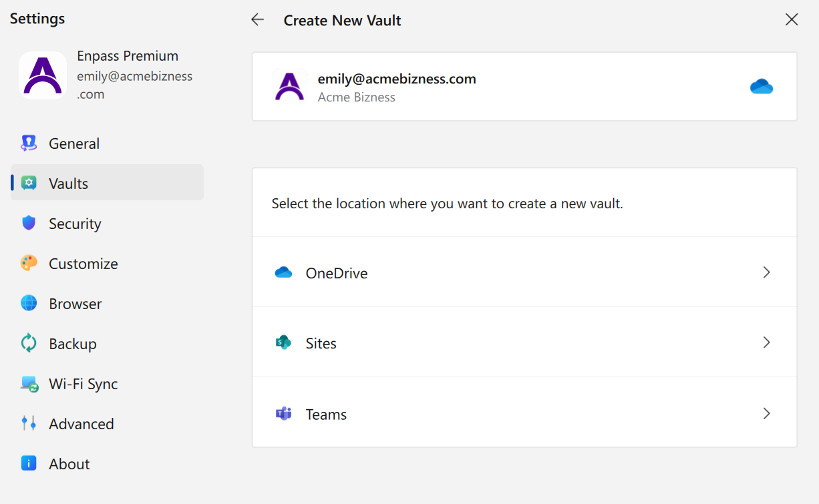Screen dimensions: 819x504
Task: Open Security settings
Action: pyautogui.click(x=107, y=224)
